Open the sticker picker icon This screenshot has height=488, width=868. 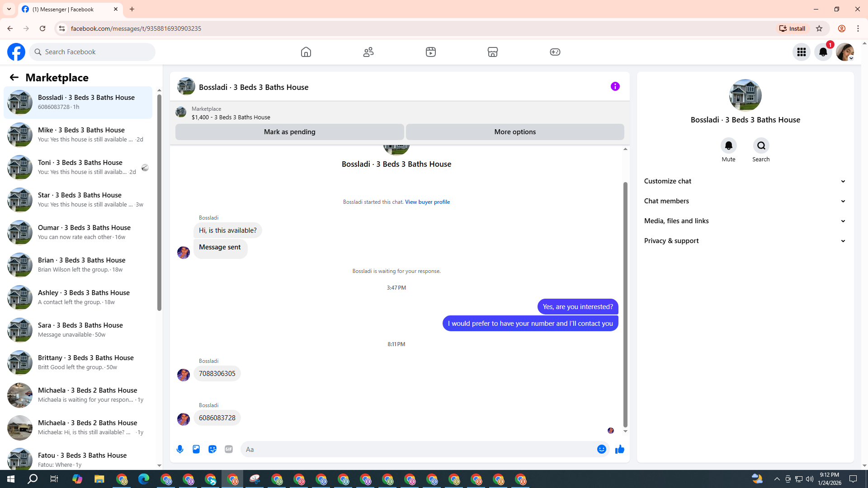pos(212,449)
